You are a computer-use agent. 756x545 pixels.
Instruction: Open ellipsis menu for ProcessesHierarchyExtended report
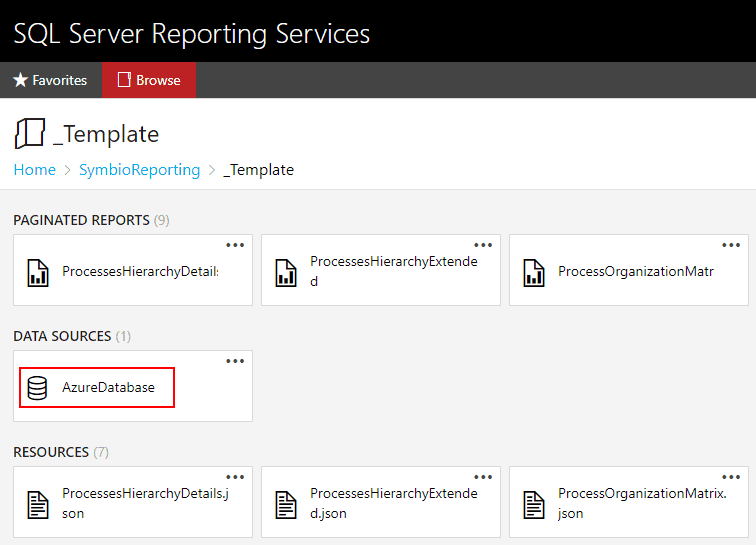coord(483,245)
